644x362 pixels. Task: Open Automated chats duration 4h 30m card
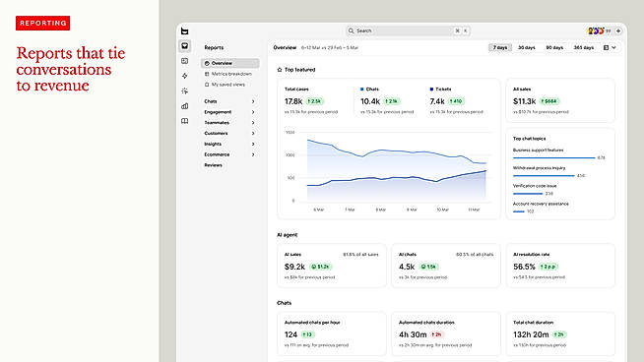pyautogui.click(x=446, y=333)
